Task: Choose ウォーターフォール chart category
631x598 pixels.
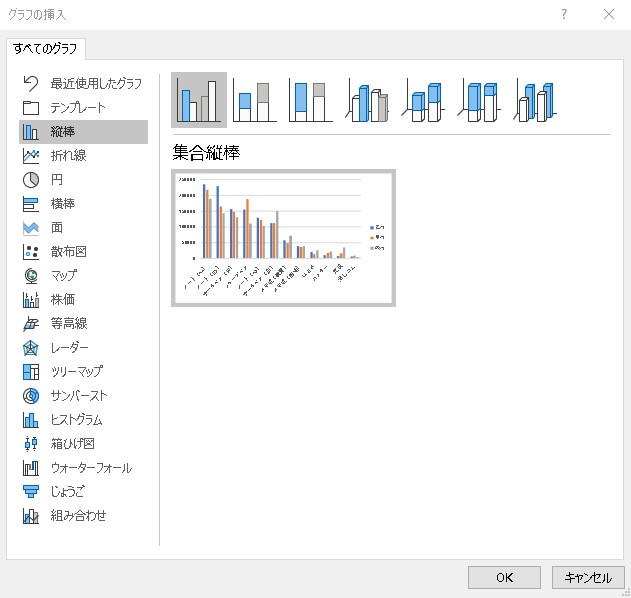Action: [90, 468]
